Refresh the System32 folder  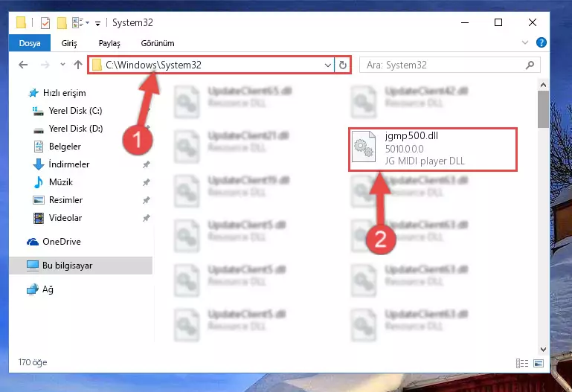343,65
